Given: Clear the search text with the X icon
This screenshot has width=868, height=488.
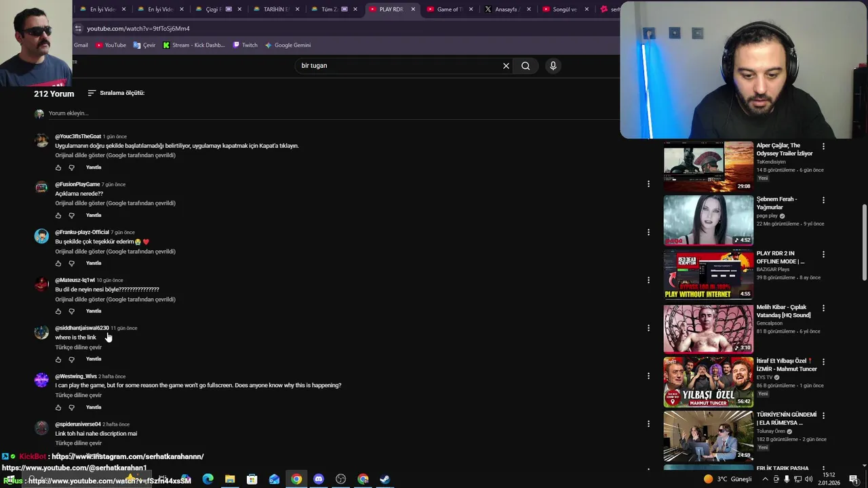Looking at the screenshot, I should (506, 66).
